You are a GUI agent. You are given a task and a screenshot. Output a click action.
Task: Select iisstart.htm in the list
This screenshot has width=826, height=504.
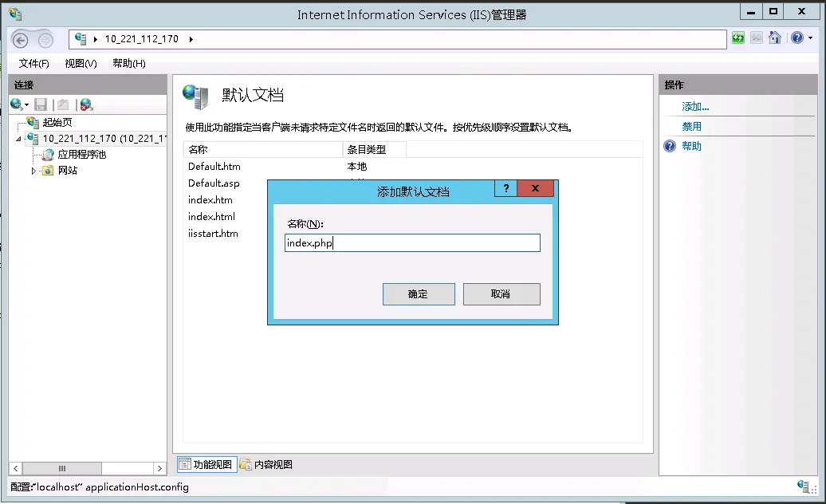pyautogui.click(x=213, y=234)
